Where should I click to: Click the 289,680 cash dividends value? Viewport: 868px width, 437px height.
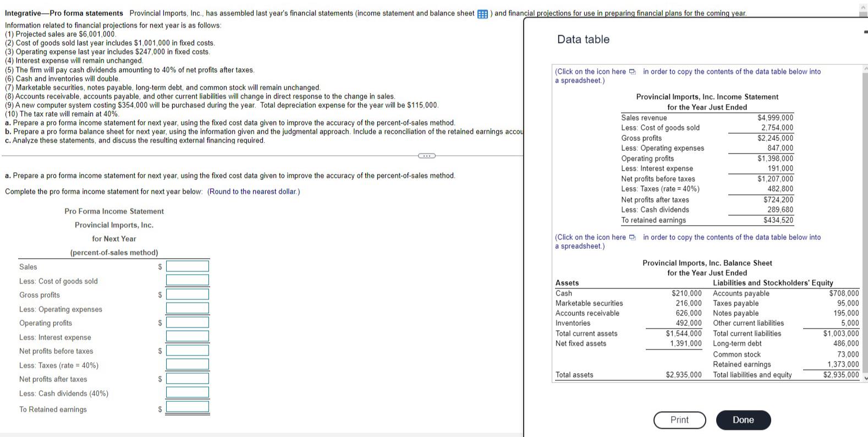tap(781, 210)
